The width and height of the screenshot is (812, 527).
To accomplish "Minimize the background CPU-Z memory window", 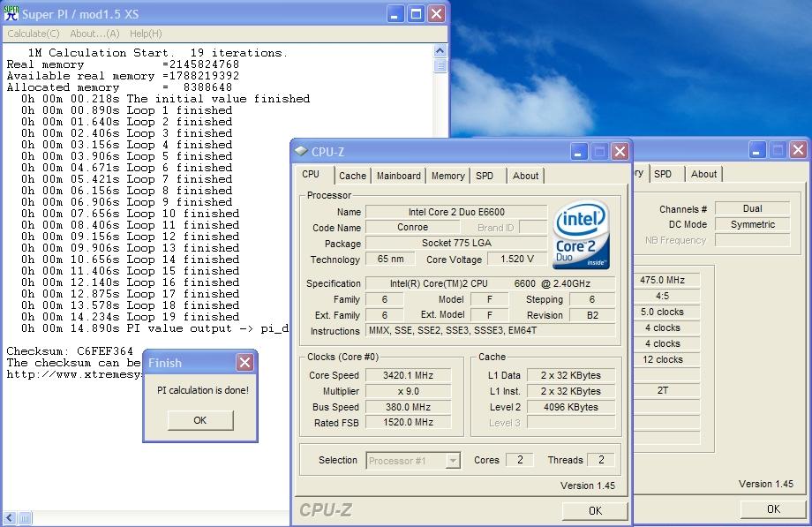I will [x=757, y=150].
